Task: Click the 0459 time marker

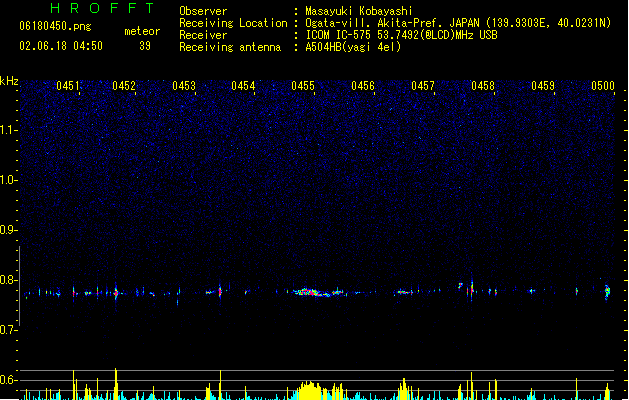Action: click(543, 86)
